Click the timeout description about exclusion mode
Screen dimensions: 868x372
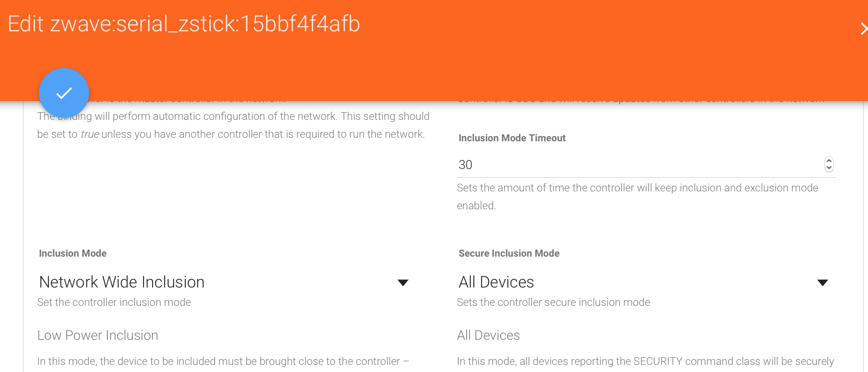click(x=637, y=188)
